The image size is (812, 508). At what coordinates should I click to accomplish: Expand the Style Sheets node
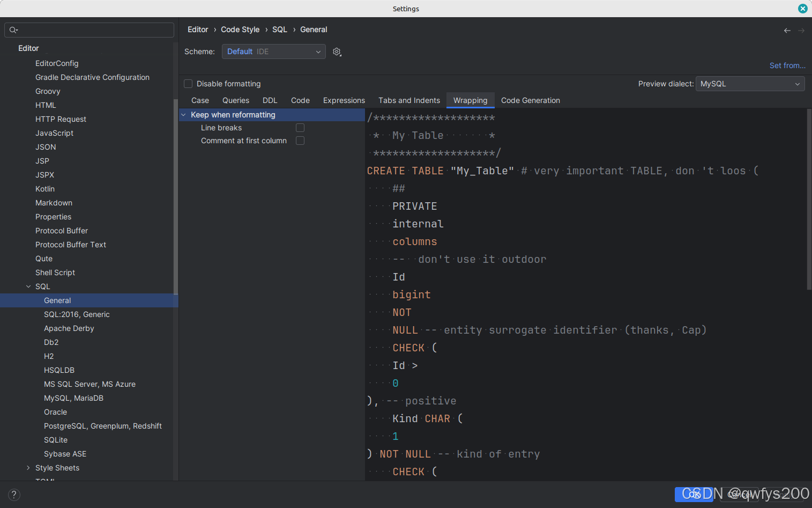click(28, 468)
